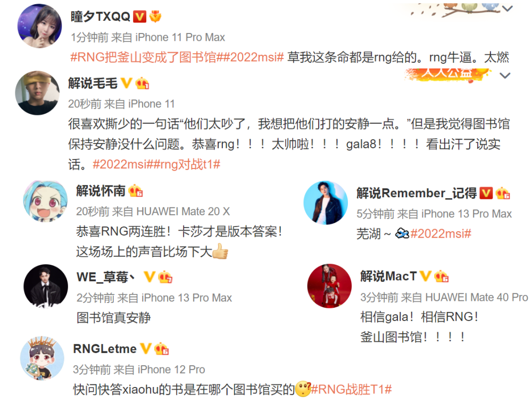This screenshot has width=532, height=404.
Task: Click the yellow V badge beside 解说毛毛
Action: coord(126,83)
